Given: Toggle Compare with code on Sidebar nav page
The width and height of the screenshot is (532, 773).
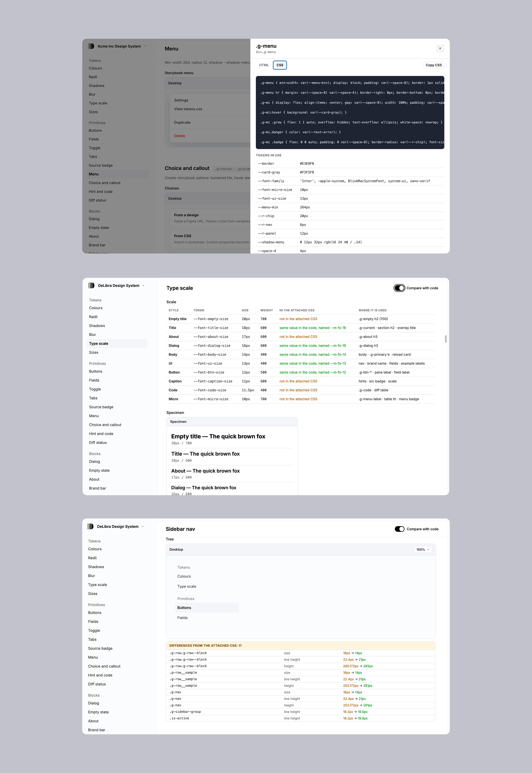Looking at the screenshot, I should point(399,529).
